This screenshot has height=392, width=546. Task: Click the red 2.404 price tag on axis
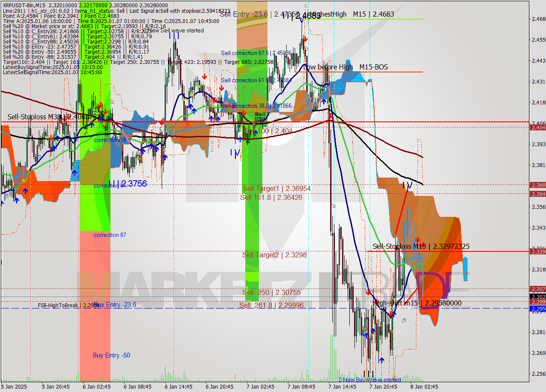[x=537, y=127]
